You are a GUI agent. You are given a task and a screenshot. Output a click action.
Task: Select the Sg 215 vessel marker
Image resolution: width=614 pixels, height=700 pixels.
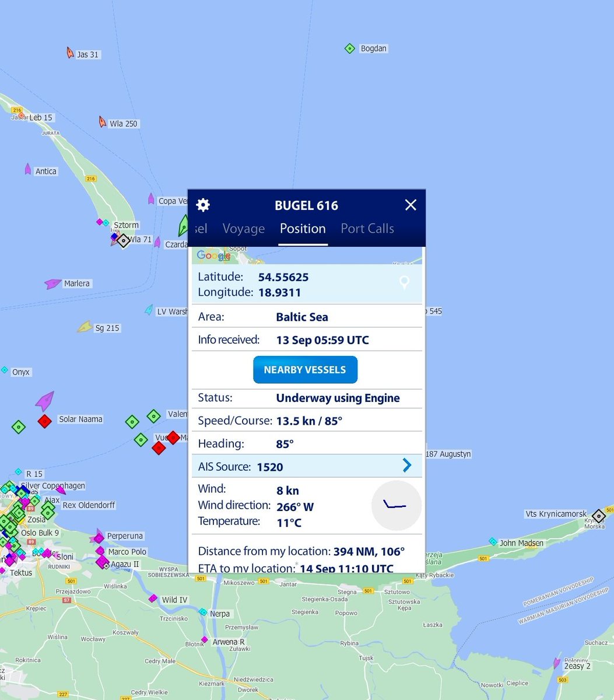tap(85, 327)
